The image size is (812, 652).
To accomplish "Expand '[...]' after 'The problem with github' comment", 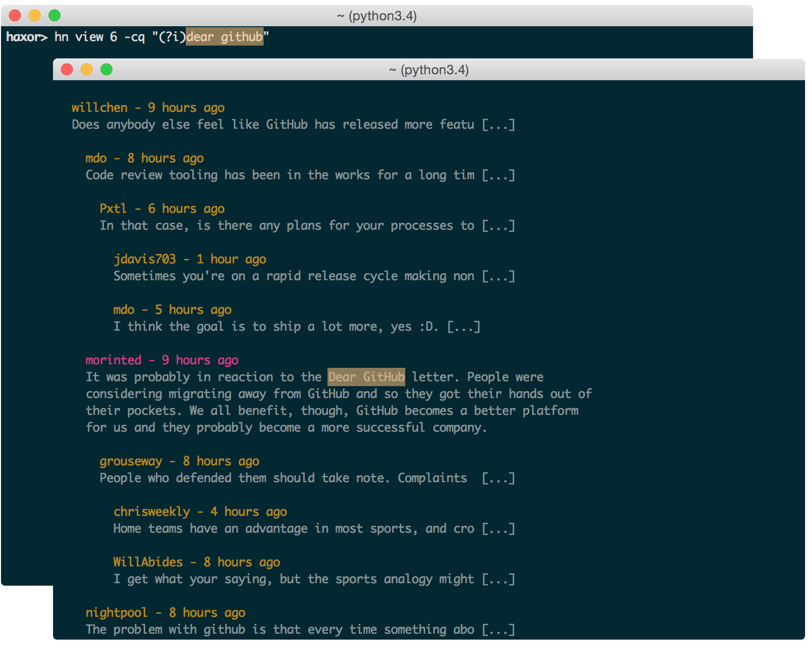I will [x=498, y=630].
